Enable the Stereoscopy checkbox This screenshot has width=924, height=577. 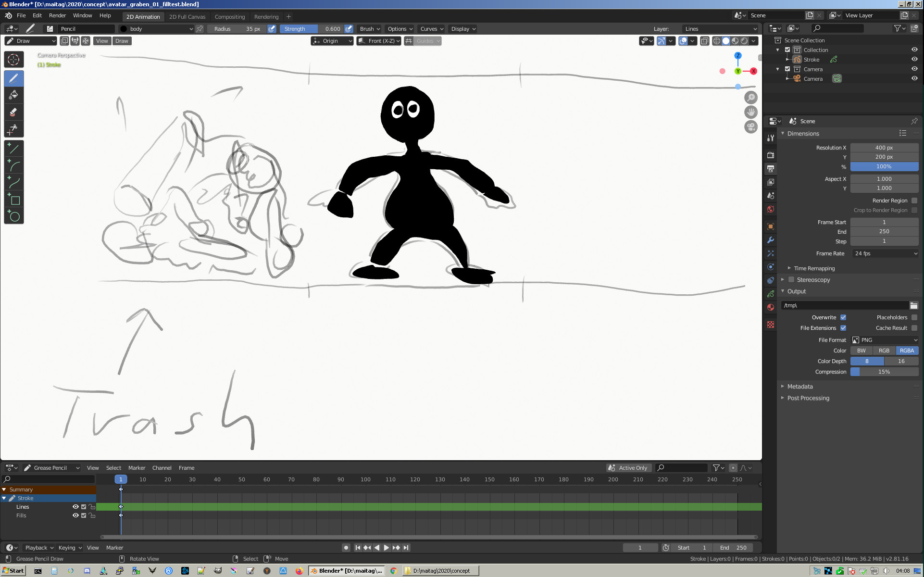pyautogui.click(x=791, y=280)
